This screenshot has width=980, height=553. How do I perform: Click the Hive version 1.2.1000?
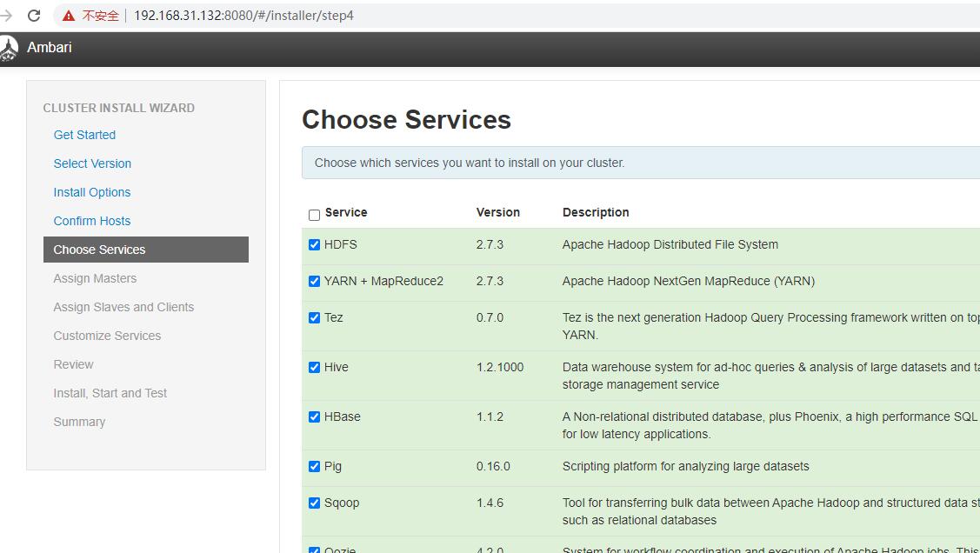pos(500,368)
